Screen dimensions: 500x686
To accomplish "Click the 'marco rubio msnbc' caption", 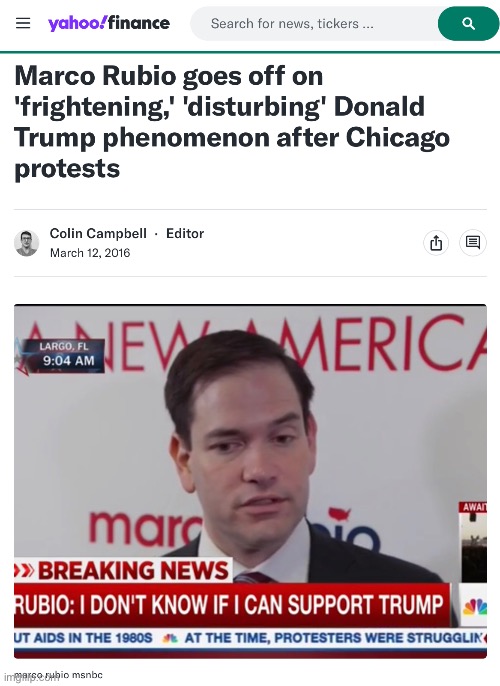I will tap(58, 675).
